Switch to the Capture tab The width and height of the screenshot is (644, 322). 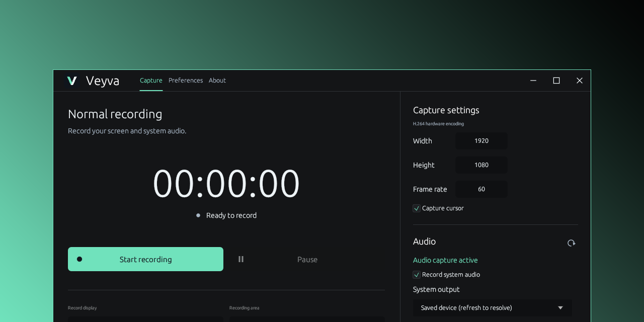point(151,80)
